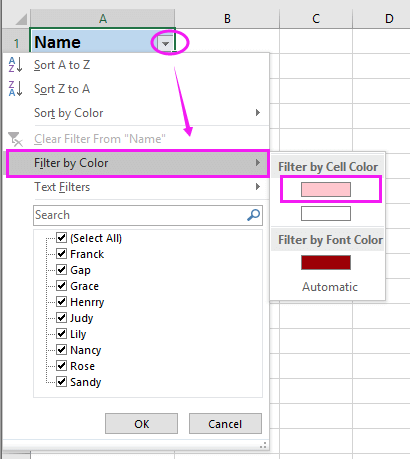Uncheck the Franck checkbox
Screen dimensions: 410x459
tap(61, 254)
